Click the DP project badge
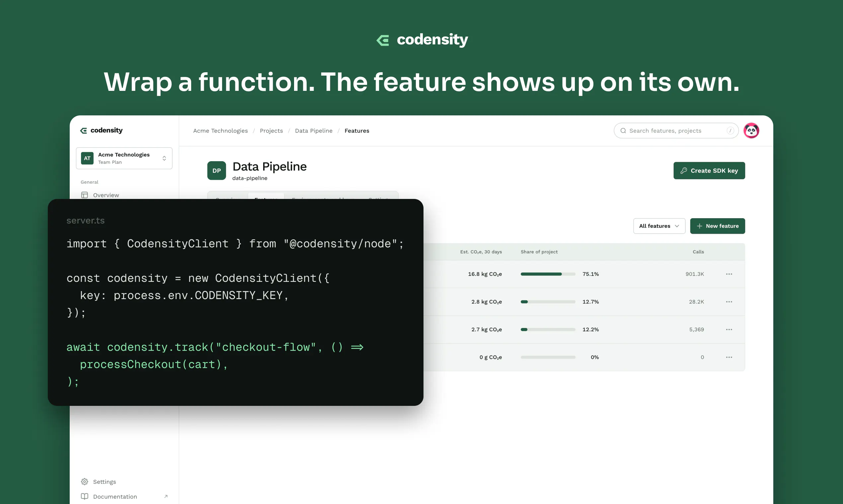The height and width of the screenshot is (504, 843). point(216,170)
